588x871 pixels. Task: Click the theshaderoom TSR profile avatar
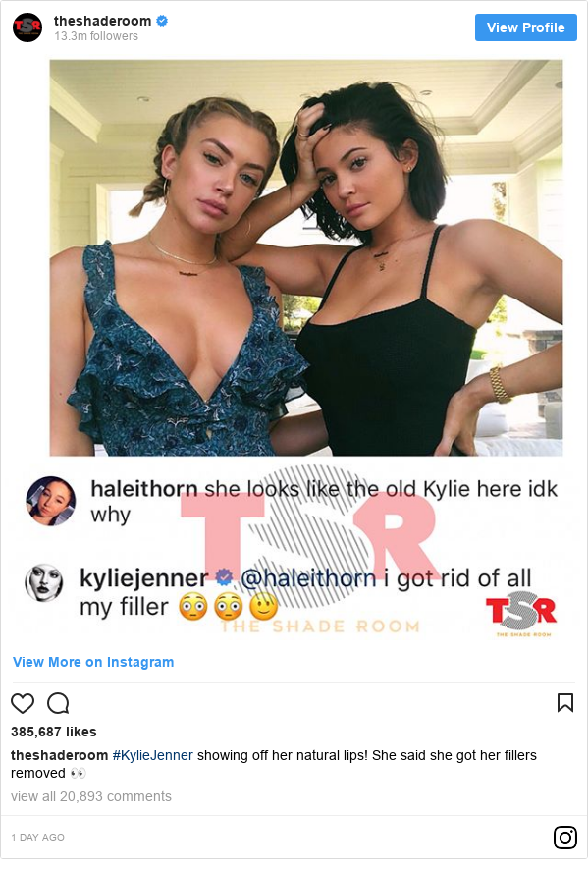click(27, 27)
